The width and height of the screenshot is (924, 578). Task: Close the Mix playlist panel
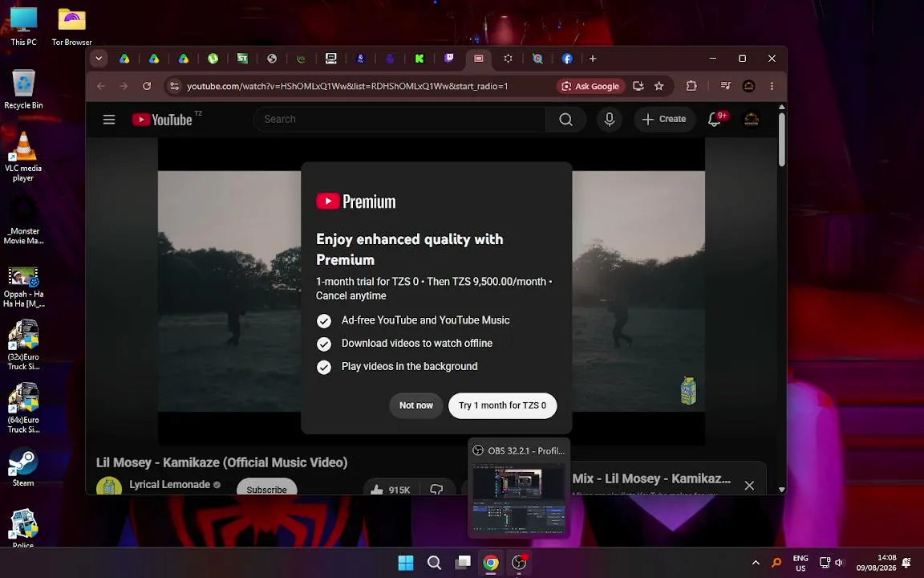[x=749, y=486]
